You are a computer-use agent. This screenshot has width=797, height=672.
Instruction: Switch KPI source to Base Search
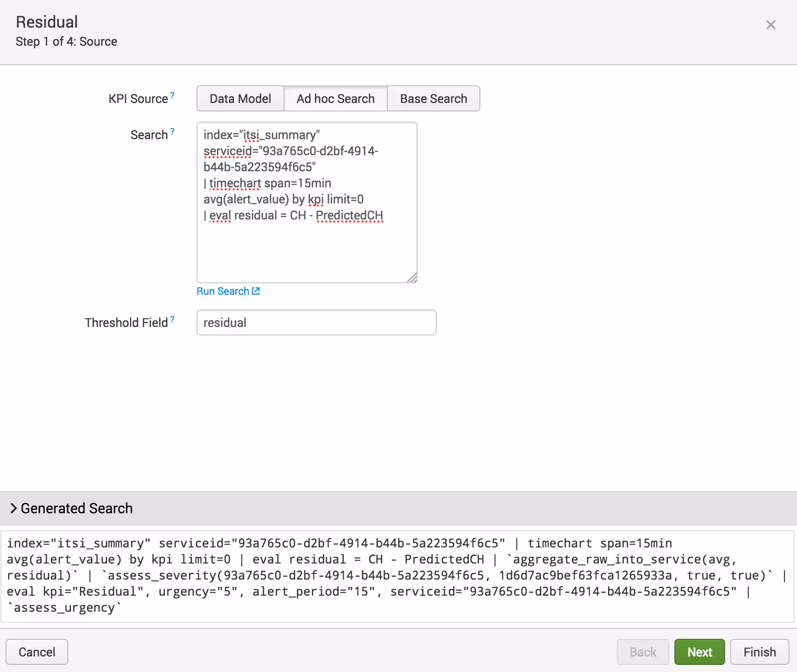[x=433, y=99]
